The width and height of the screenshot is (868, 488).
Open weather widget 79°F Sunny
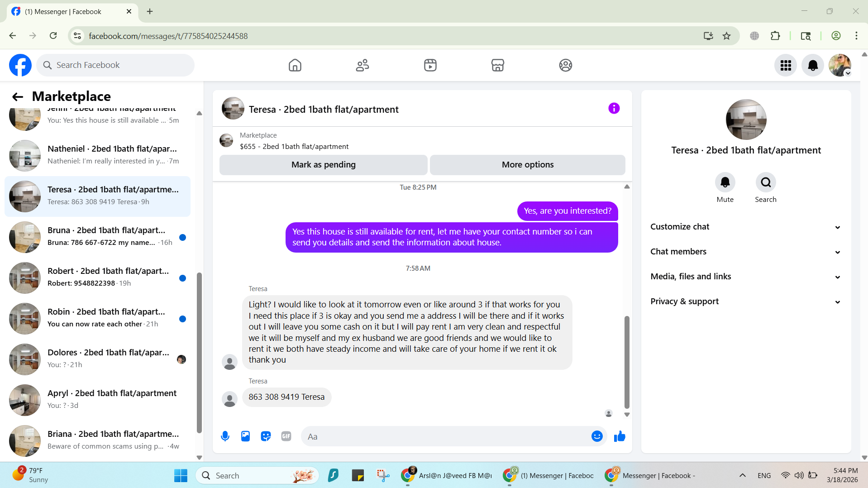[30, 475]
